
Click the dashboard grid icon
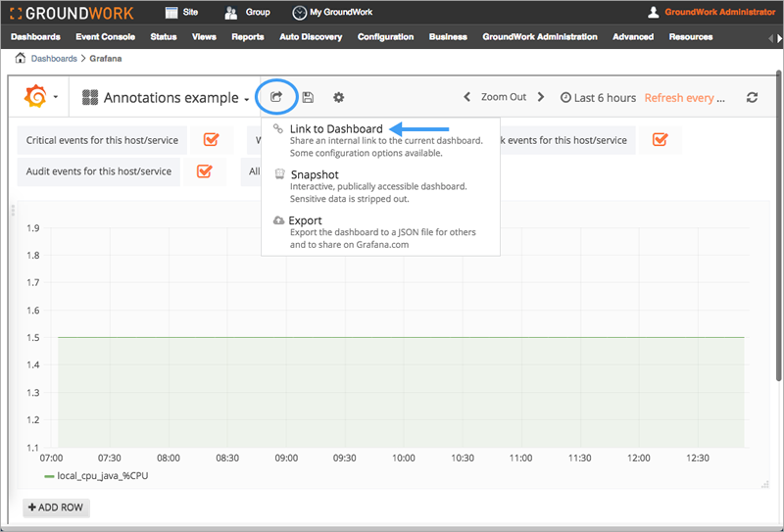[90, 98]
